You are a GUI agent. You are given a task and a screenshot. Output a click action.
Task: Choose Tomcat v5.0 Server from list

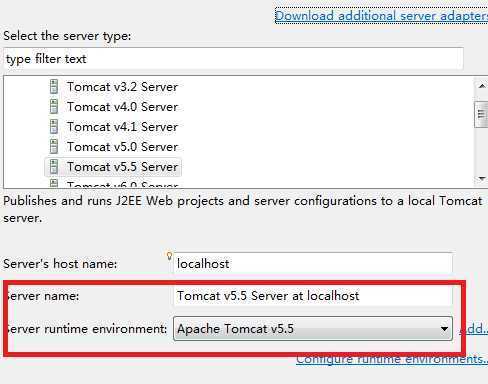pos(122,147)
